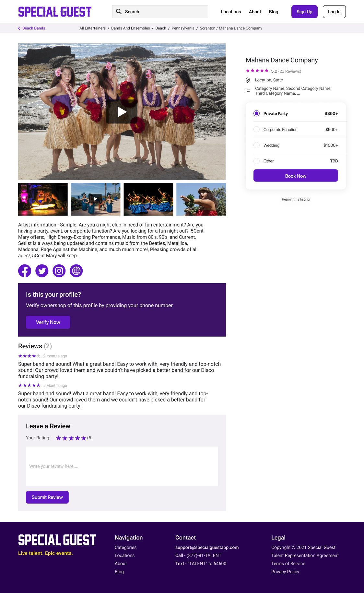Open the Locations menu item

[x=231, y=12]
